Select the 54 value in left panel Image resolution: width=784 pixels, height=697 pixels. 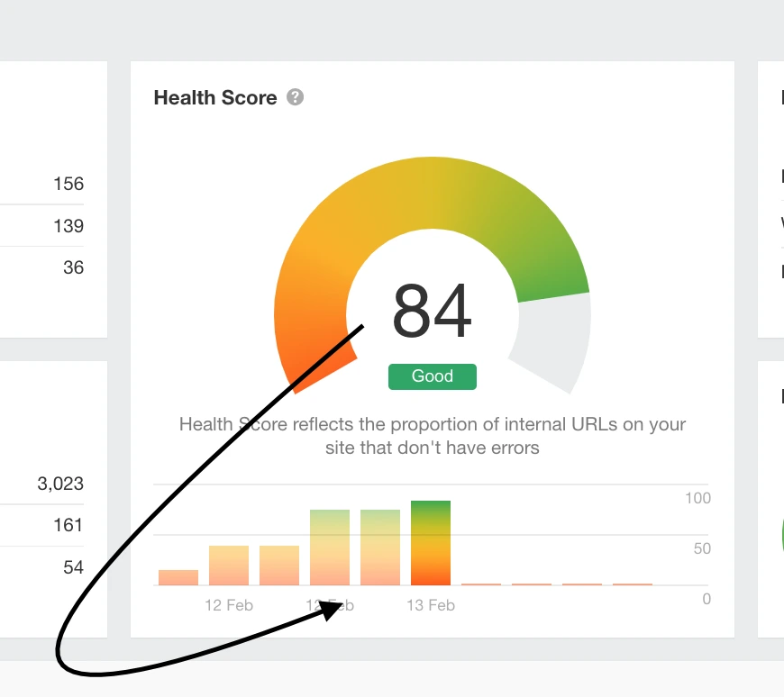point(73,567)
